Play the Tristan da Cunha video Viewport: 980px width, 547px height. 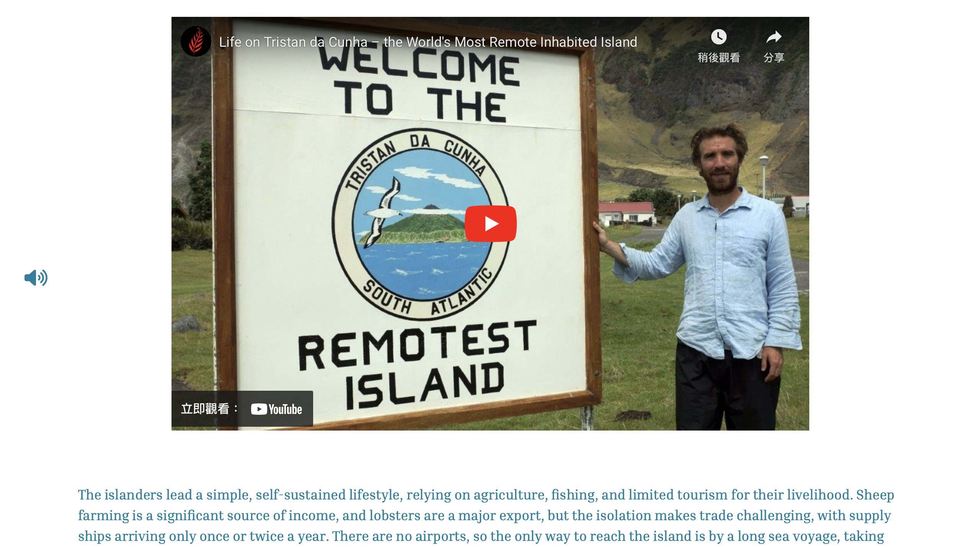[490, 224]
